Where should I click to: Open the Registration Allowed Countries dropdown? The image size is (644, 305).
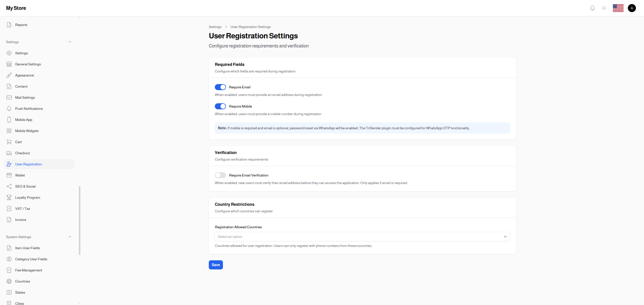[362, 237]
